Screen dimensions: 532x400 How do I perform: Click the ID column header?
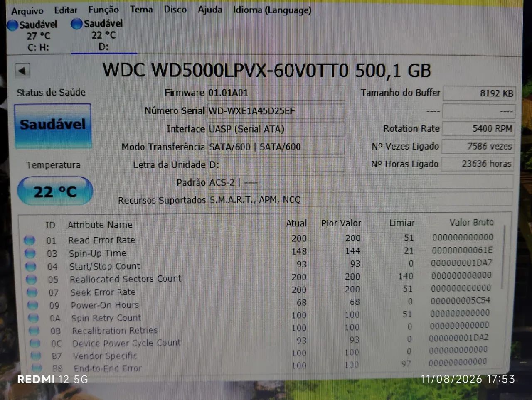(x=50, y=225)
